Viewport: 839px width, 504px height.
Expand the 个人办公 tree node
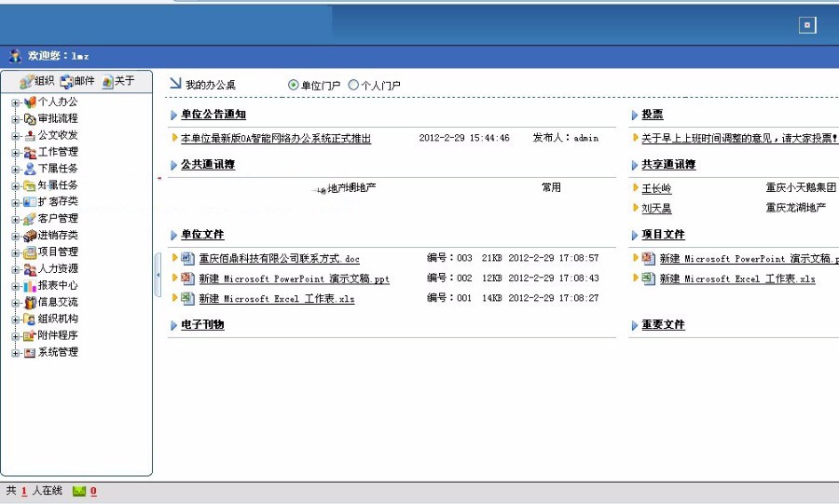(16, 102)
